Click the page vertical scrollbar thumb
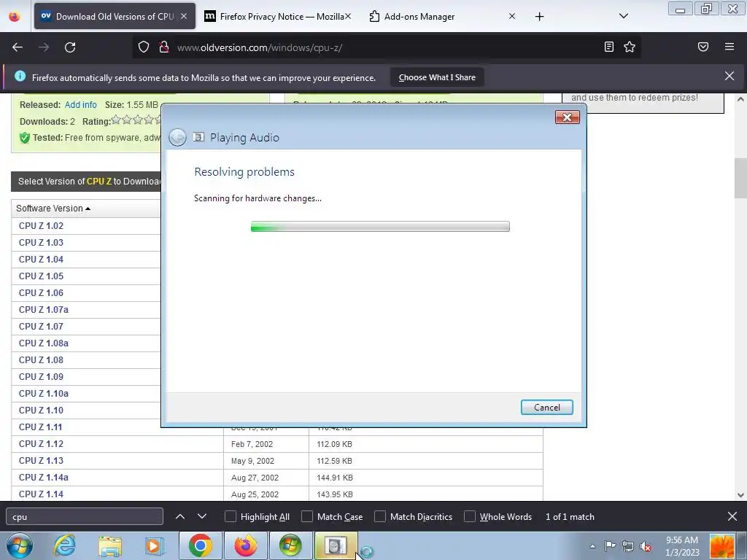The image size is (747, 560). [740, 178]
